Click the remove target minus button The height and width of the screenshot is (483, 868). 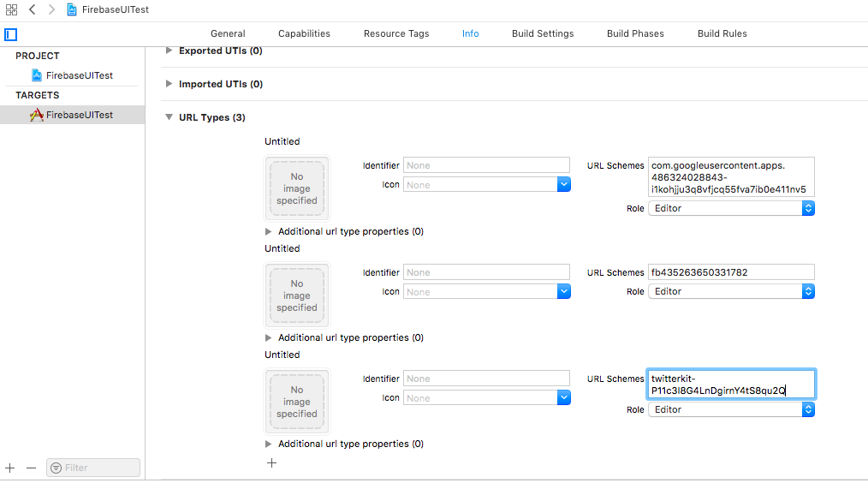coord(31,468)
